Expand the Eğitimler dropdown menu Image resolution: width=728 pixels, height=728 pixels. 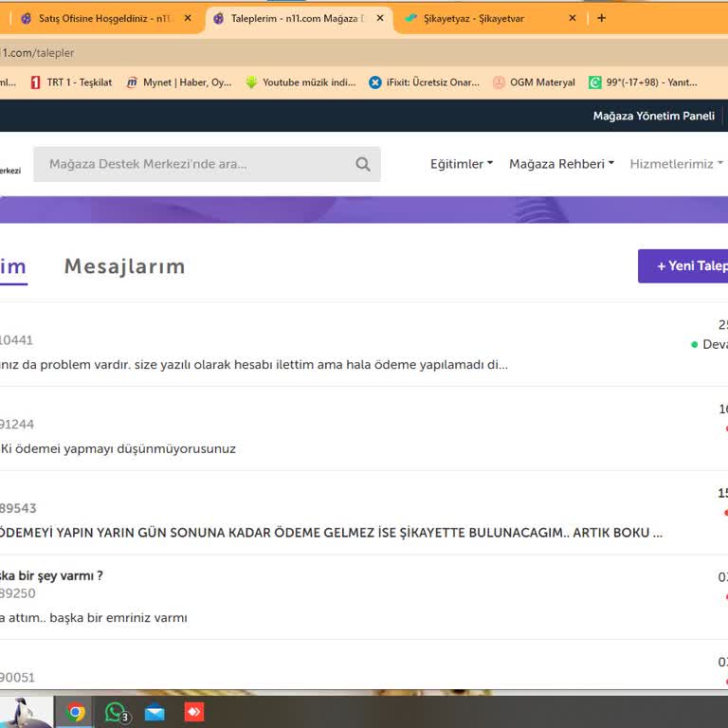click(462, 164)
